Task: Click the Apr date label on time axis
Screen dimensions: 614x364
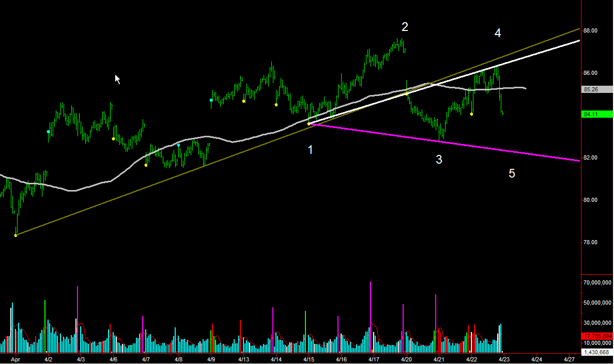Action: click(16, 359)
